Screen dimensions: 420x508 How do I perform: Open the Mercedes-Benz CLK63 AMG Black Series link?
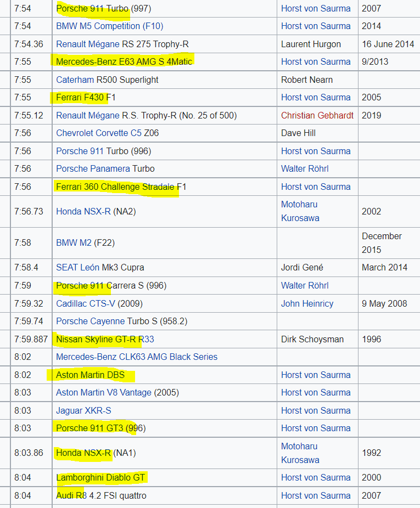pyautogui.click(x=137, y=357)
